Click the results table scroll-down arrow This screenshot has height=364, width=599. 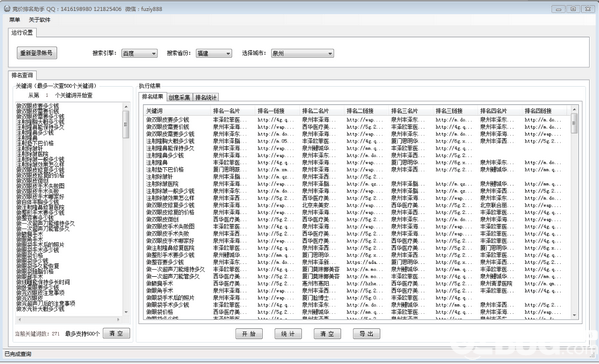pyautogui.click(x=574, y=315)
